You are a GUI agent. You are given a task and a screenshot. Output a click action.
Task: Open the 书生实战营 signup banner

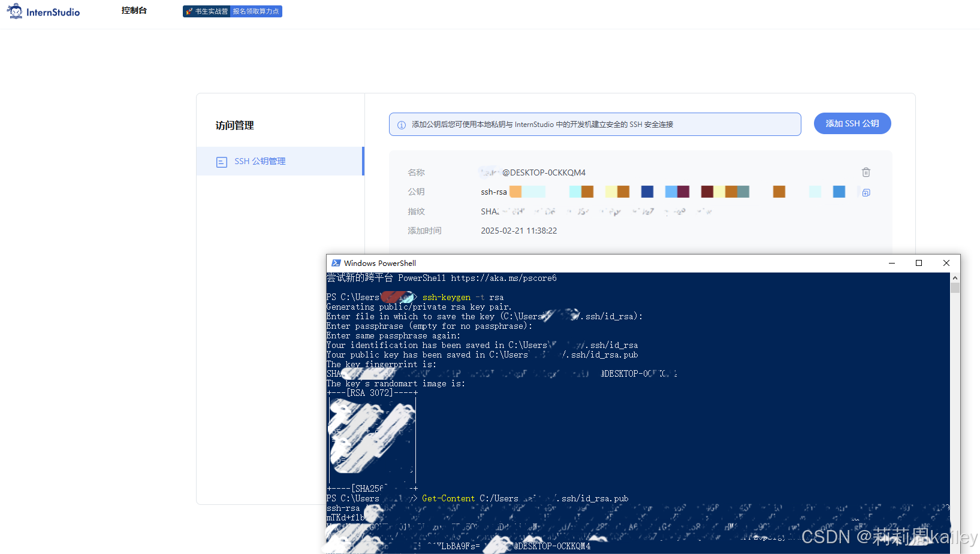click(x=233, y=11)
